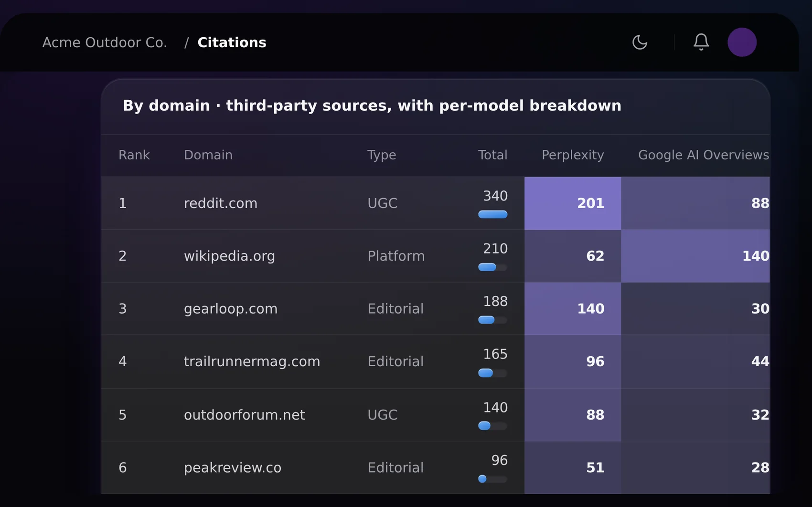Select Google AI Overviews cell 30 for gearloop.com
The width and height of the screenshot is (812, 507).
tap(695, 309)
